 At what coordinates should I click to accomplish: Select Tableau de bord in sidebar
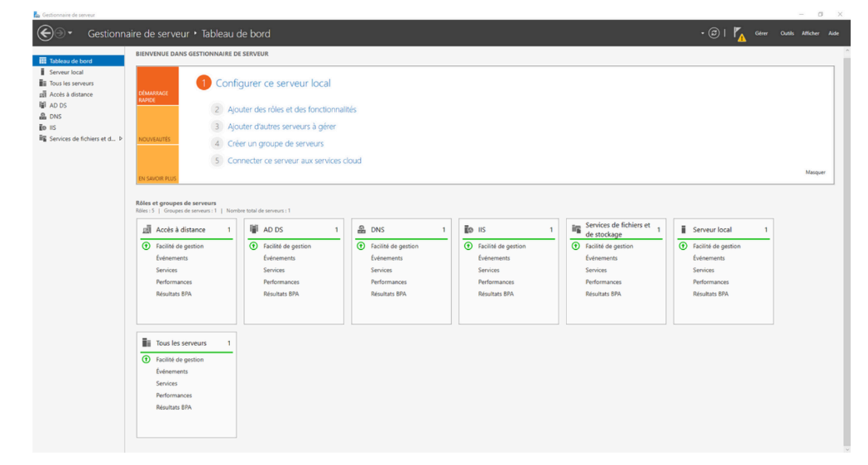point(70,60)
